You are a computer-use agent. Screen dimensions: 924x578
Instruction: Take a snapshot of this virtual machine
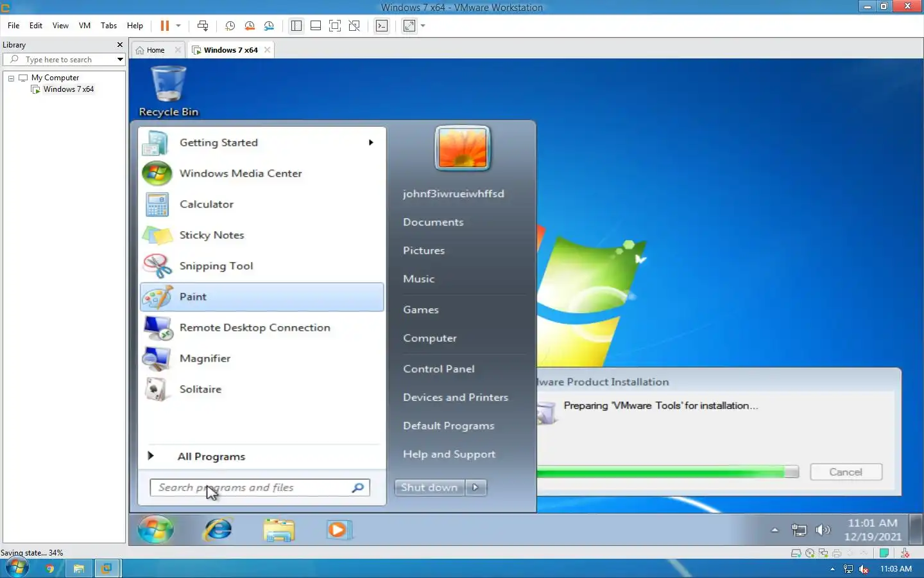click(230, 26)
